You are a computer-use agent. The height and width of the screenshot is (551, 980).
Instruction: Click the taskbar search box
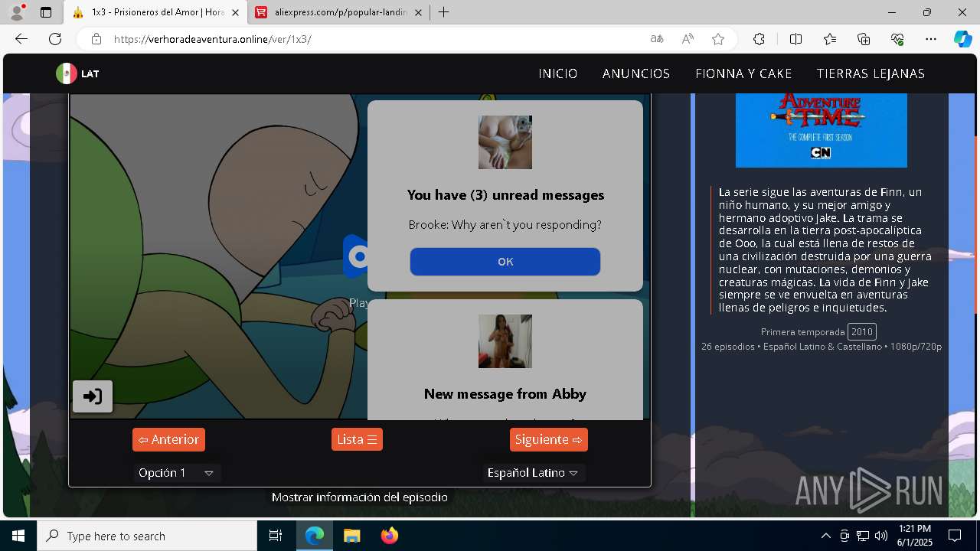coord(147,536)
